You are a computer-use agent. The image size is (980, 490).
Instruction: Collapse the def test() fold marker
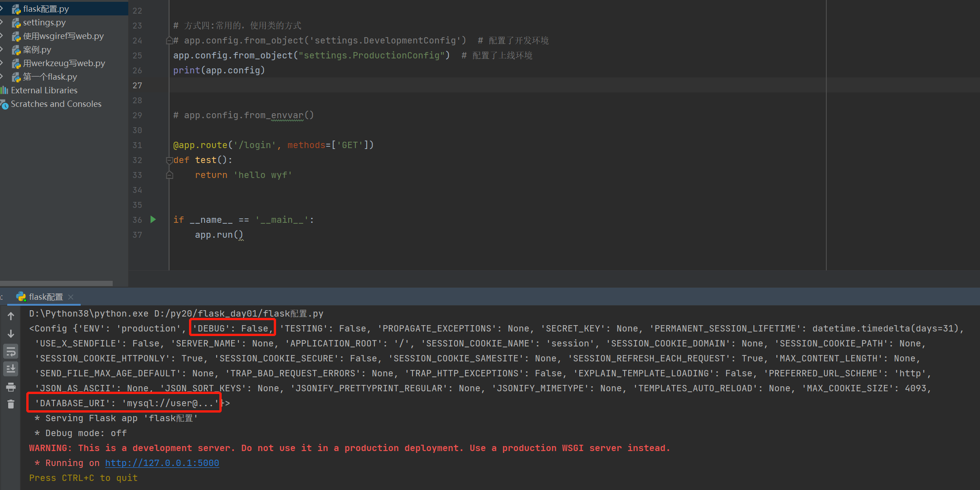click(170, 160)
